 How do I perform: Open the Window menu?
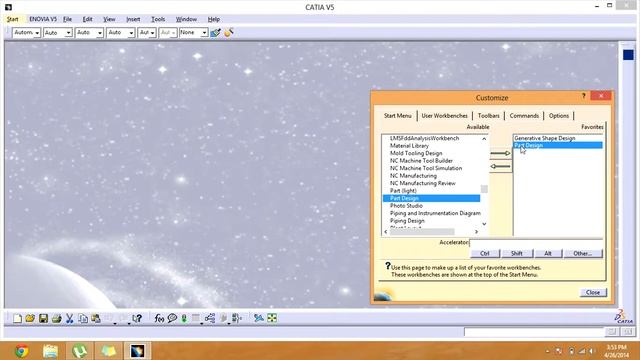pyautogui.click(x=186, y=19)
